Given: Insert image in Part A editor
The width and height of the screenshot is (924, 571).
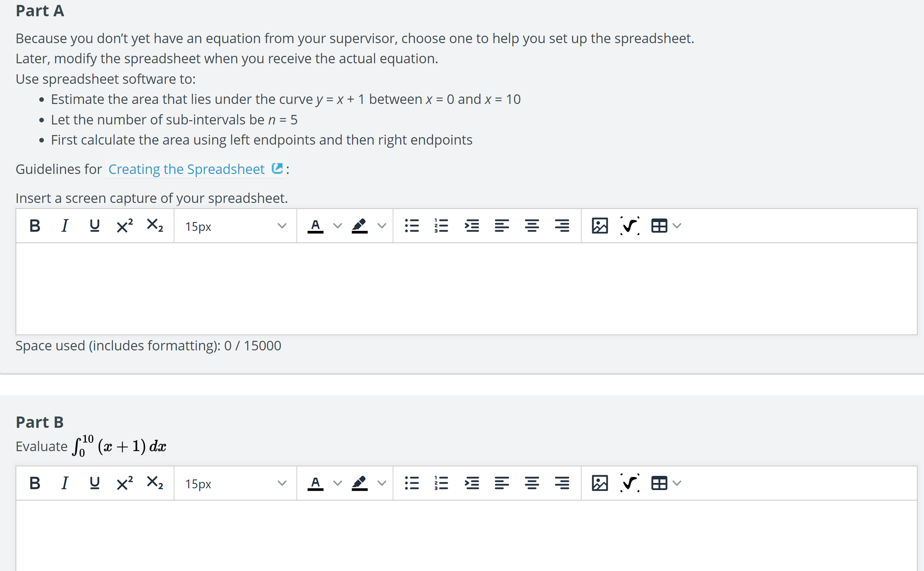Looking at the screenshot, I should pyautogui.click(x=600, y=226).
